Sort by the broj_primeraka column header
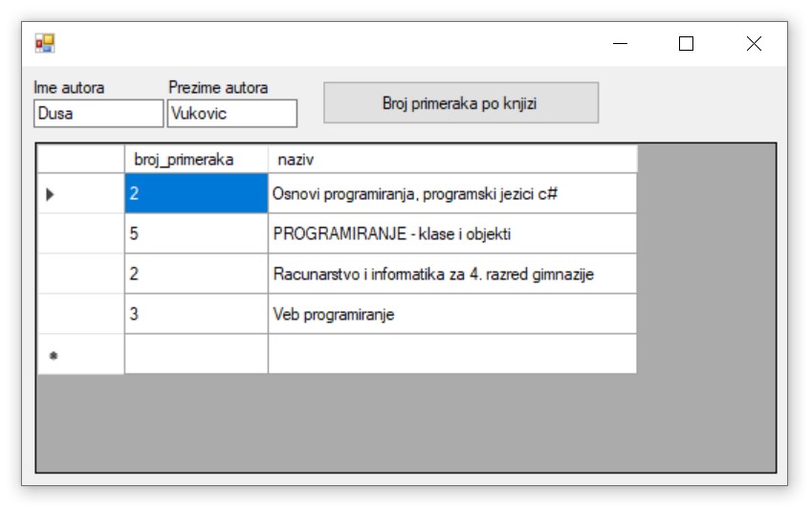This screenshot has height=510, width=812. (196, 160)
